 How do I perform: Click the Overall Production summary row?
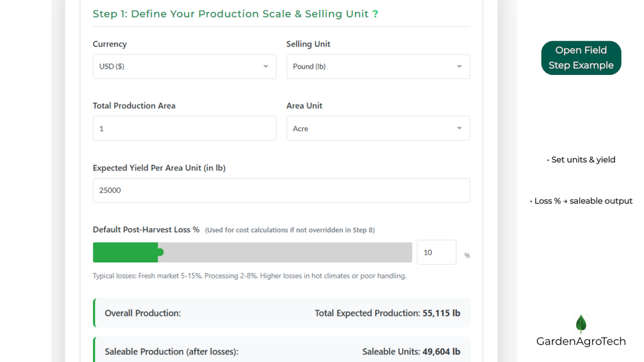point(282,313)
